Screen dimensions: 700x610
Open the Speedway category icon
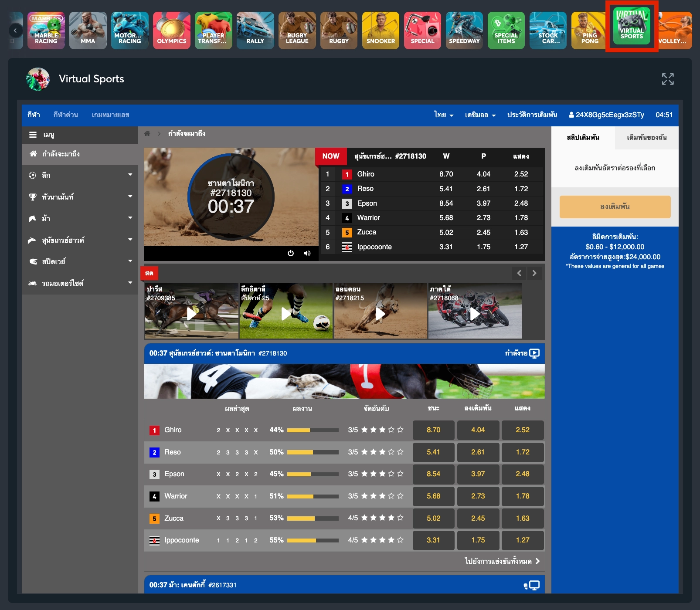464,30
